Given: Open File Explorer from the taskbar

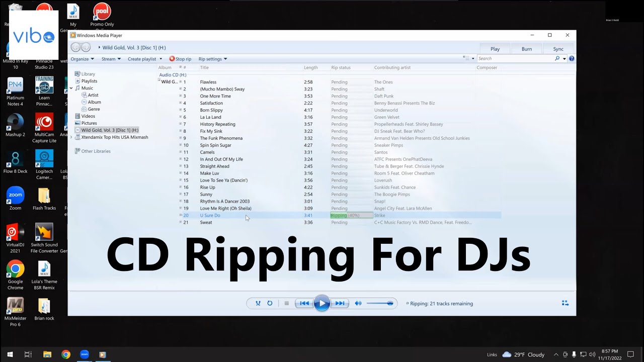Looking at the screenshot, I should (x=47, y=354).
